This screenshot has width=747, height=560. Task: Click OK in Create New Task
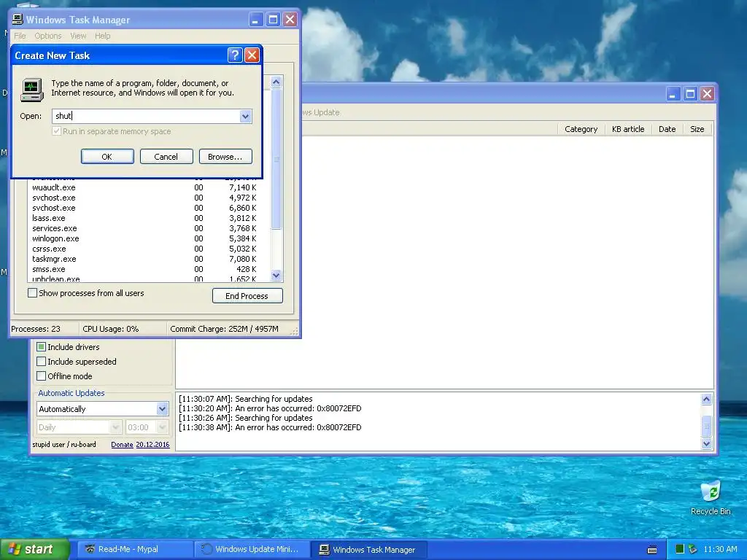point(107,157)
